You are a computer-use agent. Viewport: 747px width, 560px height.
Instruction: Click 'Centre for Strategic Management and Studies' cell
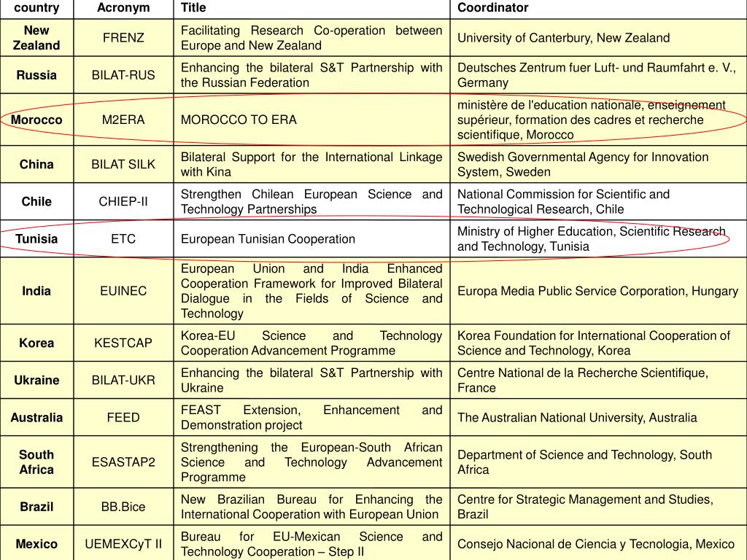point(598,507)
